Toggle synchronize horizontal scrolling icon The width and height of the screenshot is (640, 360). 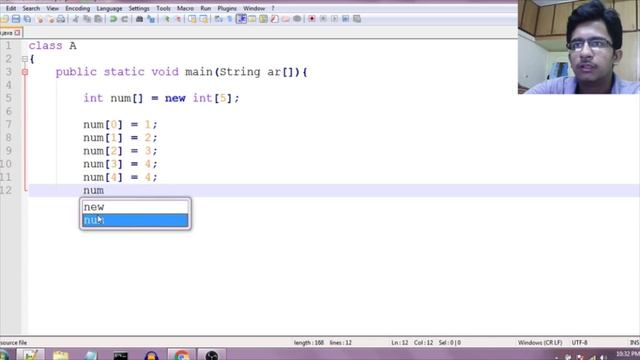coord(203,19)
